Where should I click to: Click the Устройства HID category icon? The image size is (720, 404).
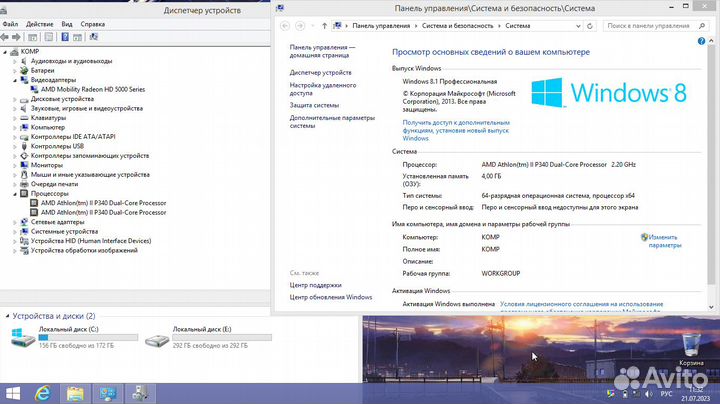[x=24, y=241]
